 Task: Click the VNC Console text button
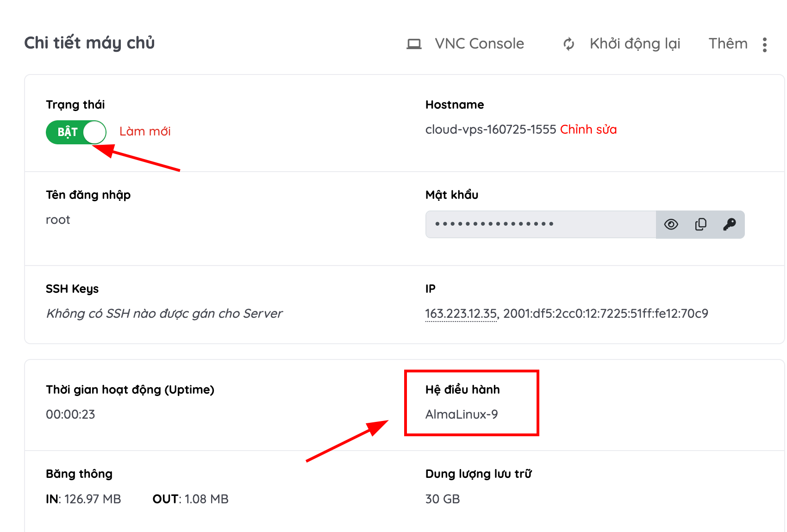[x=479, y=43]
